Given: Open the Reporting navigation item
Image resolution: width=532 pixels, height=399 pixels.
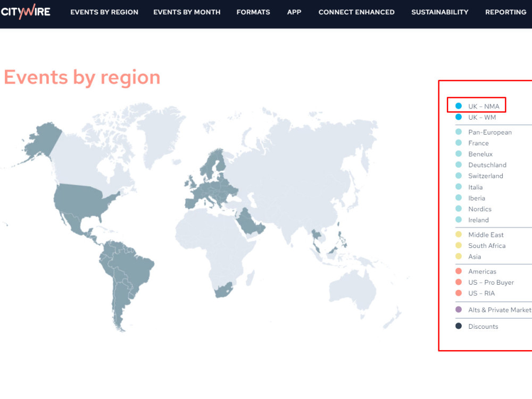Looking at the screenshot, I should 505,12.
